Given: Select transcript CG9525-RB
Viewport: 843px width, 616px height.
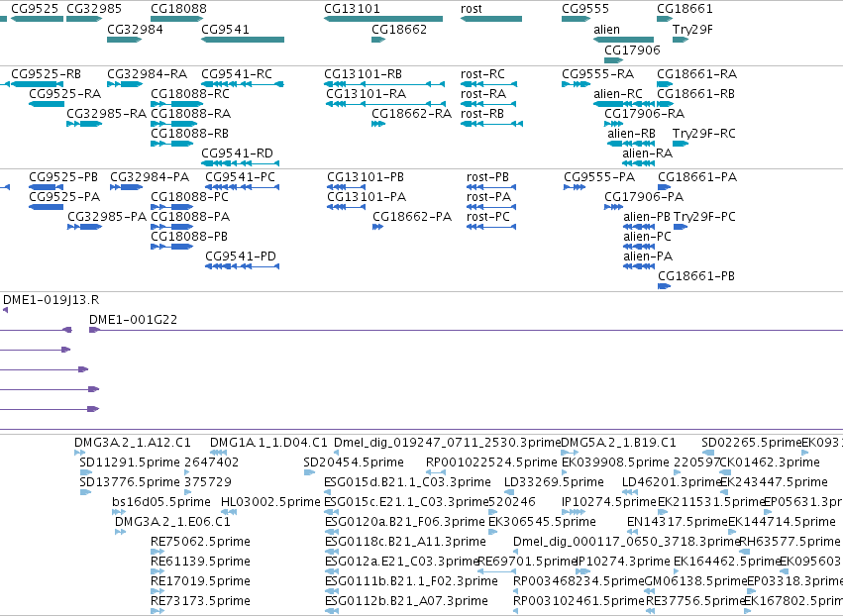Looking at the screenshot, I should (37, 84).
